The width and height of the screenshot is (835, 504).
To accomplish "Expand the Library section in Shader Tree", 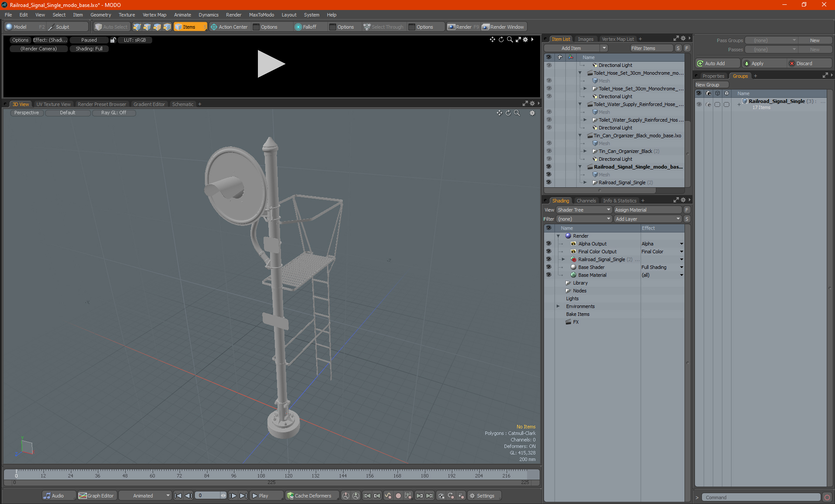I will [557, 282].
